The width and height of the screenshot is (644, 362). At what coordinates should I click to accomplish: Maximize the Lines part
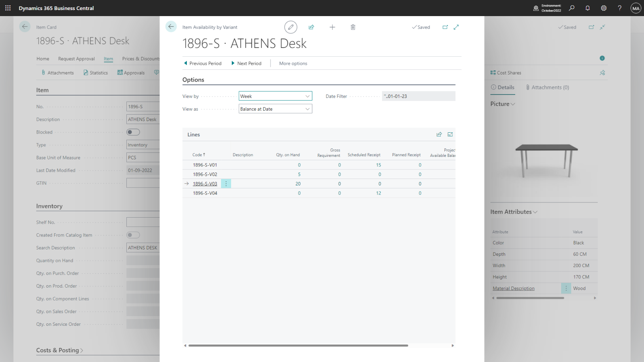tap(450, 134)
